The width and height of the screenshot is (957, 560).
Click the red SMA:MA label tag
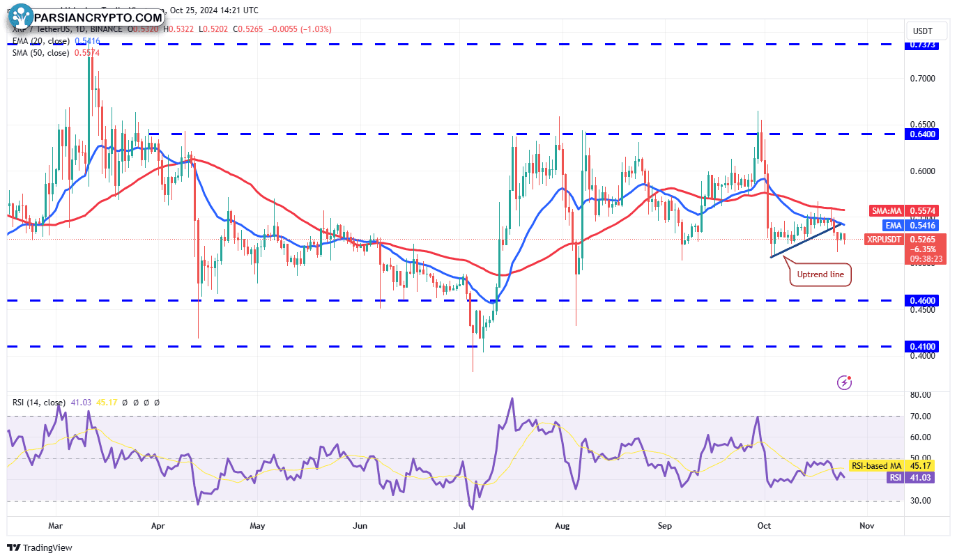[887, 210]
